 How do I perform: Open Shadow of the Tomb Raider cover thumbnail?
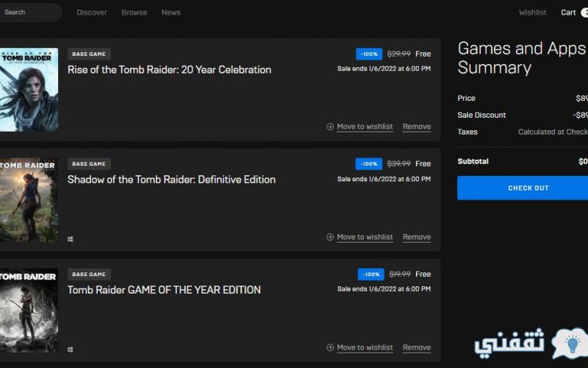pos(29,199)
